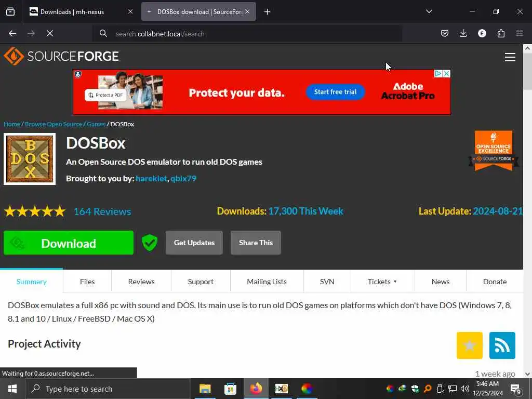Expand the Tickets dropdown tab
Image resolution: width=532 pixels, height=399 pixels.
(382, 282)
